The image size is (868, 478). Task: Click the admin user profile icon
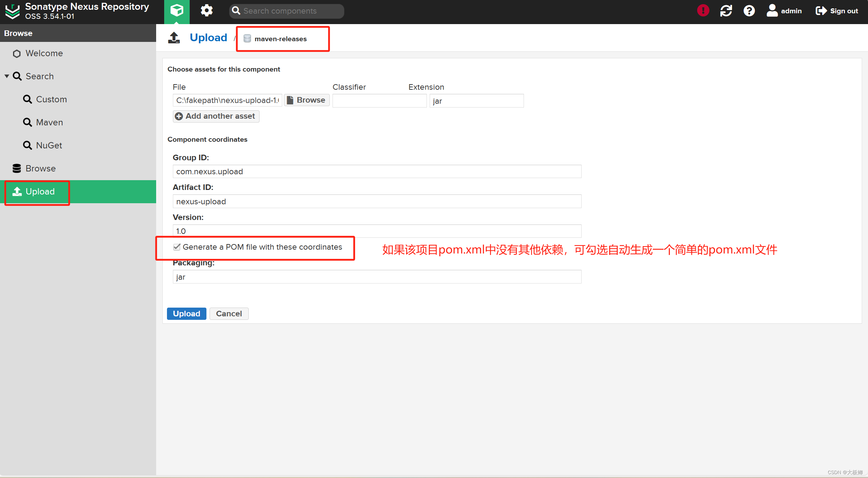772,10
